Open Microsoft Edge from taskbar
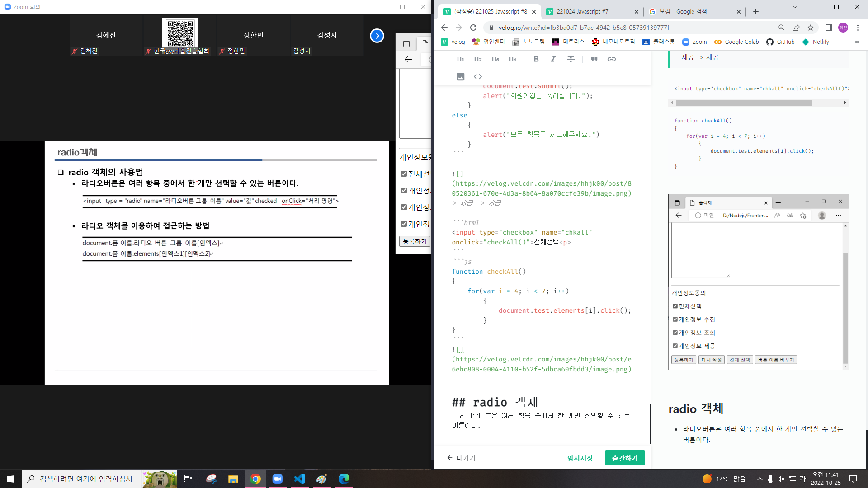The height and width of the screenshot is (488, 868). 344,479
